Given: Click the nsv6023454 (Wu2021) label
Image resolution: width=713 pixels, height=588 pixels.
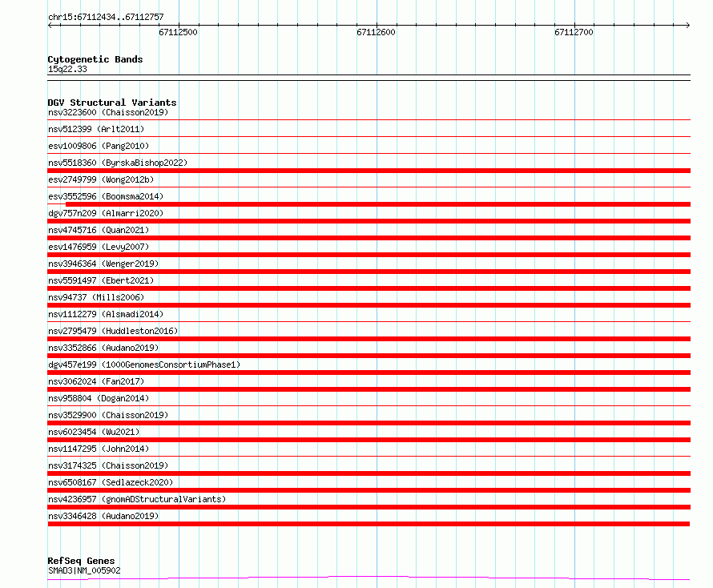Looking at the screenshot, I should (x=94, y=432).
